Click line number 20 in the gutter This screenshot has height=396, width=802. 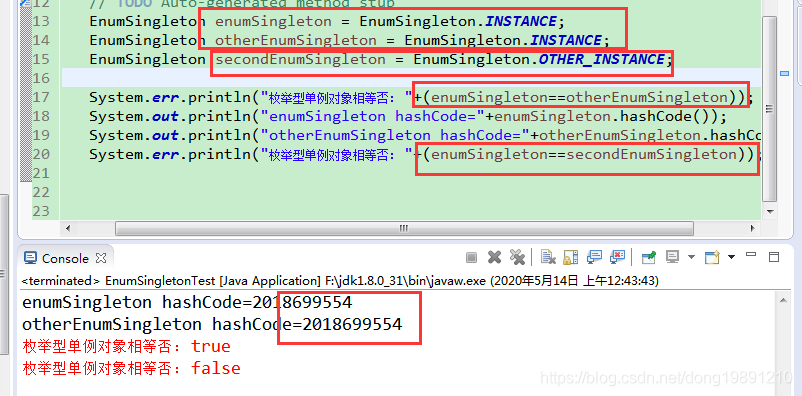tap(41, 154)
